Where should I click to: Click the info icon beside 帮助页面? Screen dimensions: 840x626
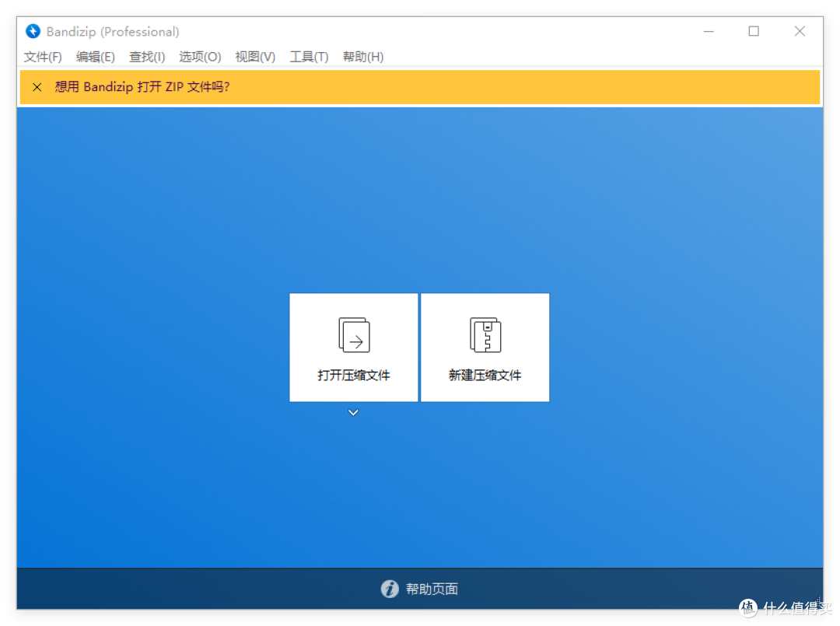(x=390, y=589)
